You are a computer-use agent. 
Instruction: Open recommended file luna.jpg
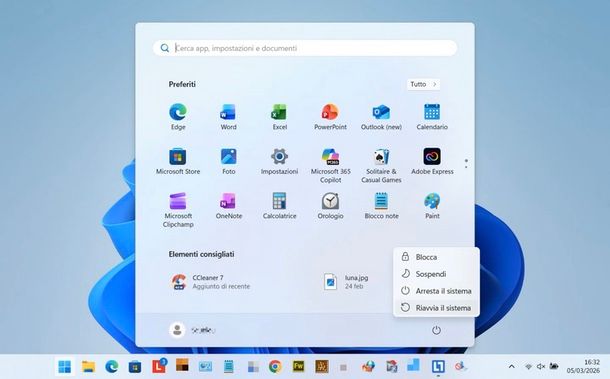point(346,282)
